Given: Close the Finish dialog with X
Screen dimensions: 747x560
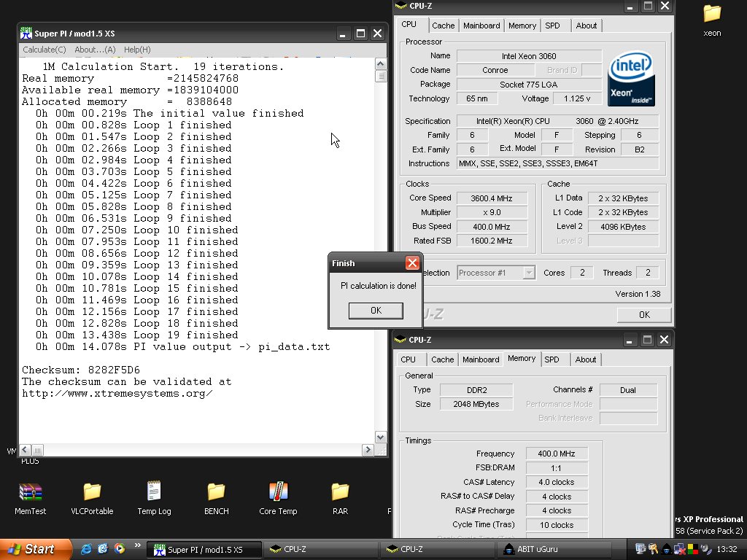Looking at the screenshot, I should pyautogui.click(x=412, y=262).
